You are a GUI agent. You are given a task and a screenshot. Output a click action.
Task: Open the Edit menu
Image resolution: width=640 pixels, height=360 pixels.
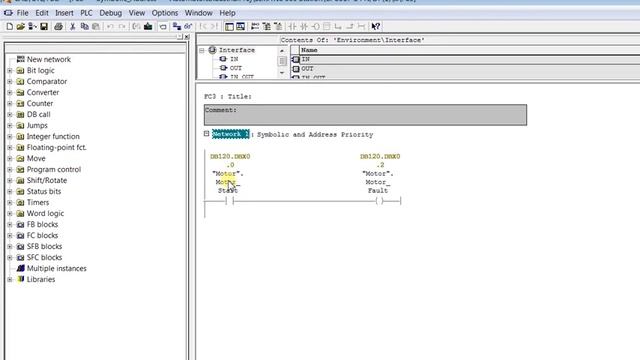(x=42, y=13)
